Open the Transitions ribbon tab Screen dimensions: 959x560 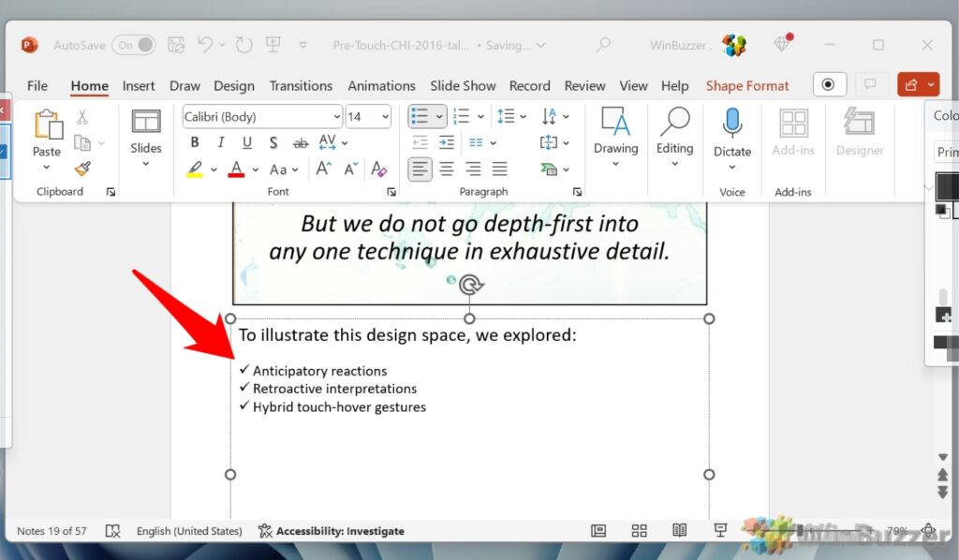[301, 85]
